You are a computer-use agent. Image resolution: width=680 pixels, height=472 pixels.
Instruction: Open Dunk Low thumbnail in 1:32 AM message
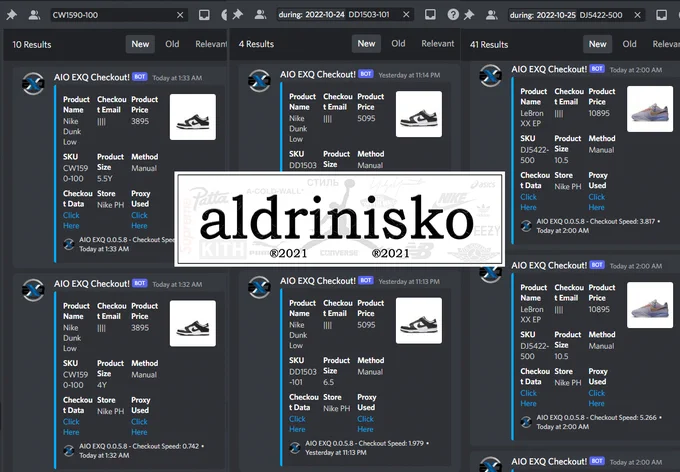click(193, 324)
